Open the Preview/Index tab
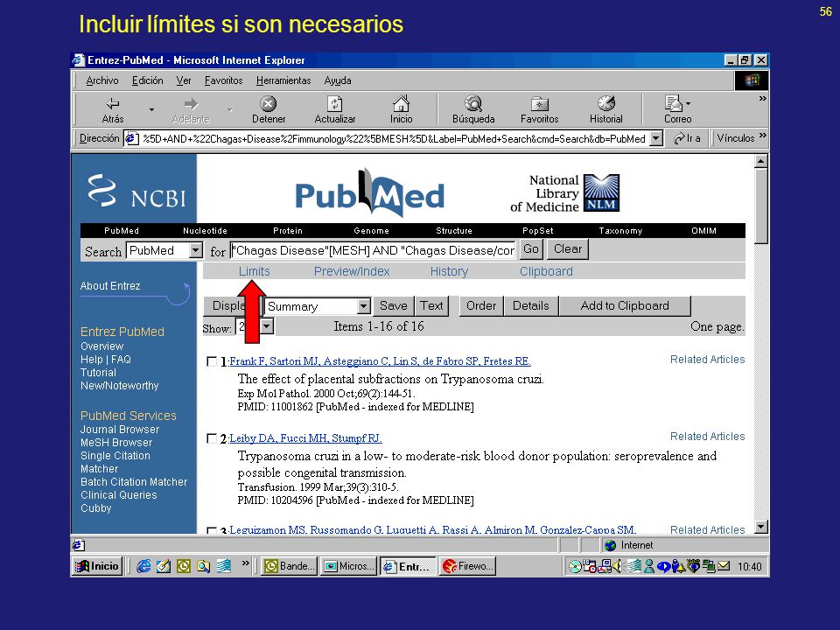The height and width of the screenshot is (630, 840). coord(352,271)
